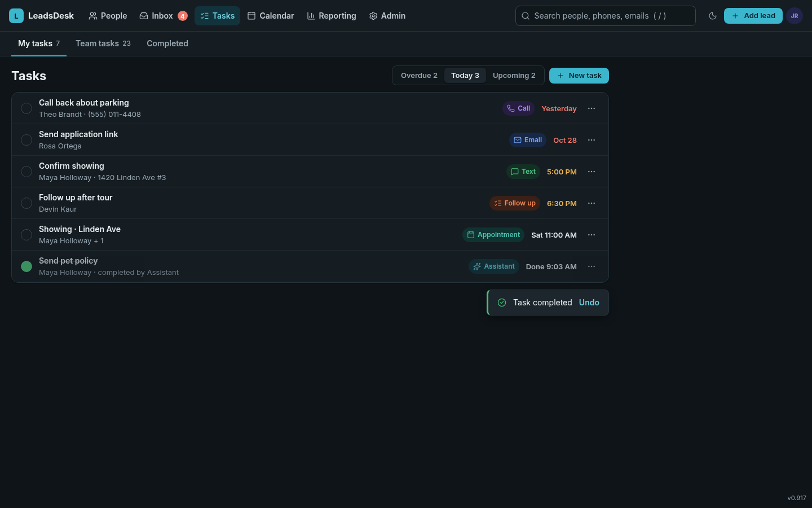Go to People in top navigation
The width and height of the screenshot is (812, 508).
(108, 16)
